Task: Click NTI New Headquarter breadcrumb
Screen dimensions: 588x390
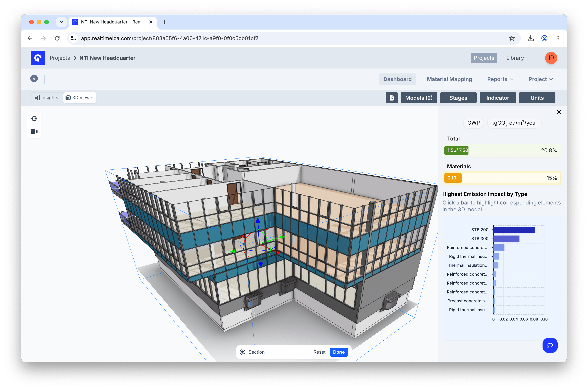Action: coord(107,58)
